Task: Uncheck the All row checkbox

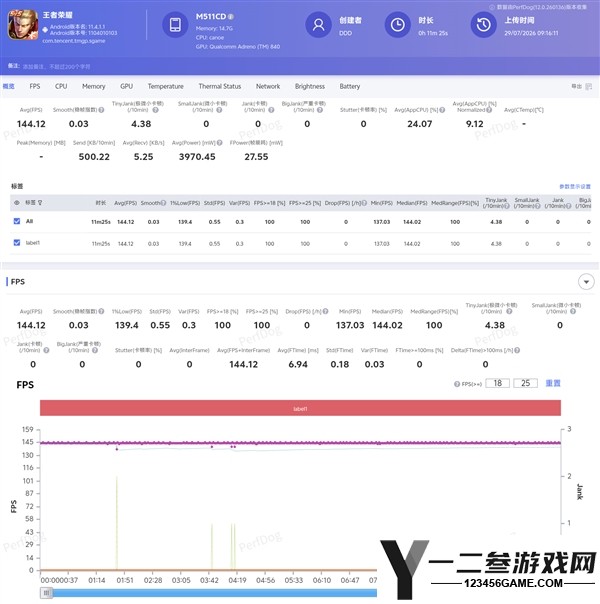Action: 17,221
